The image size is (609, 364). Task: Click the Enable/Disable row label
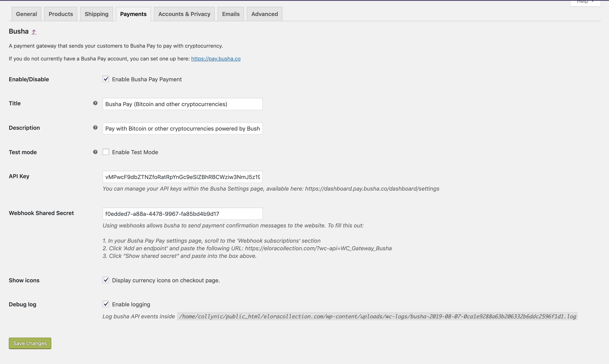pyautogui.click(x=29, y=79)
